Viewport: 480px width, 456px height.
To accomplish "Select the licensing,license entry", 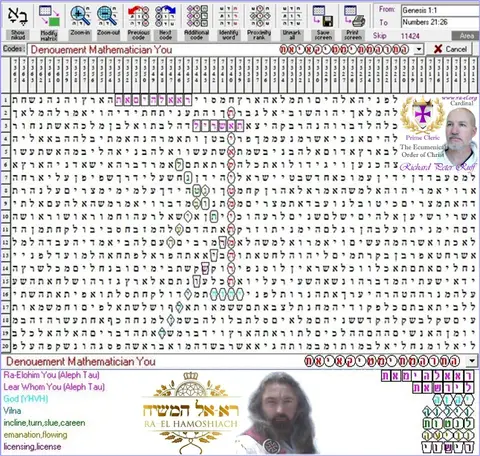I will [x=32, y=447].
